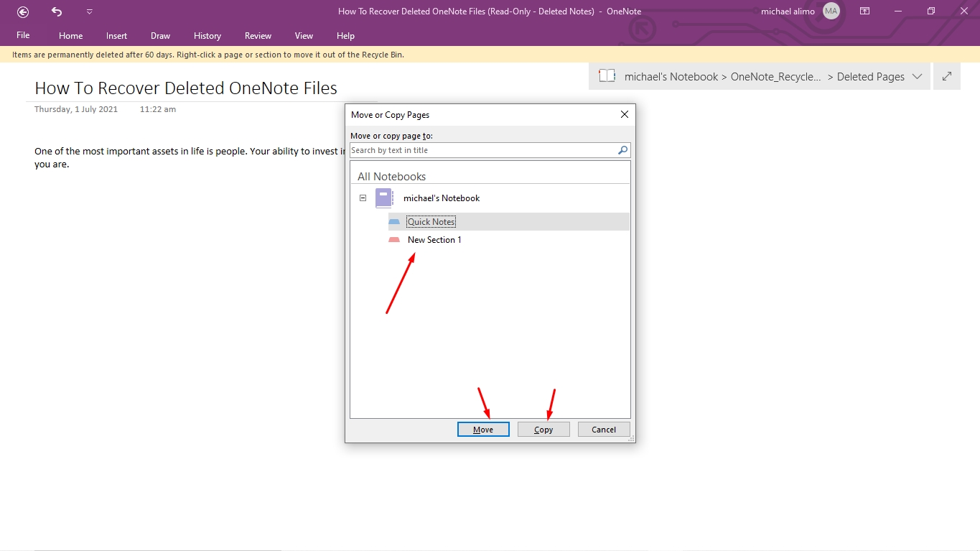Screen dimensions: 980x551
Task: Click the expand page full-screen arrow icon
Action: tap(947, 76)
